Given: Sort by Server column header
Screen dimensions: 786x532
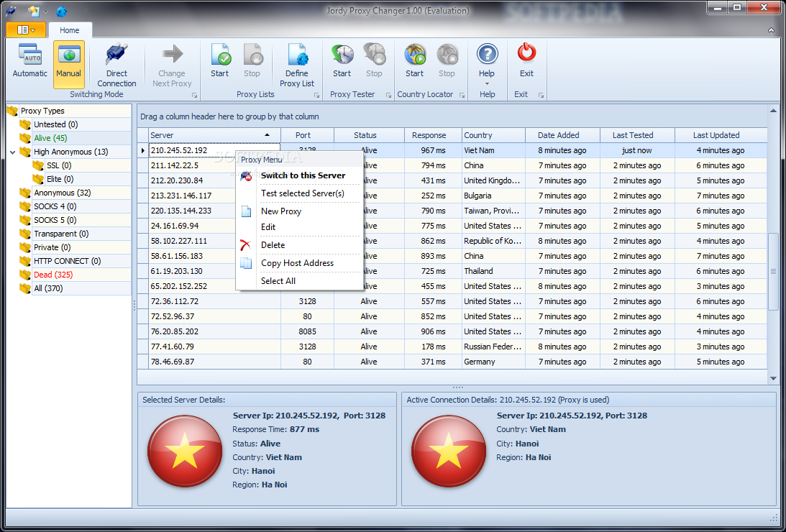Looking at the screenshot, I should (214, 135).
